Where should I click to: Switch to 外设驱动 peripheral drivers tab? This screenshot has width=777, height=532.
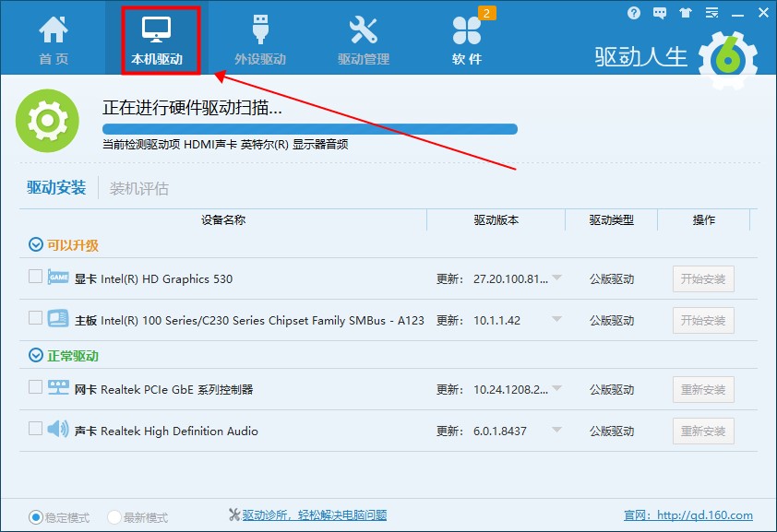coord(260,40)
